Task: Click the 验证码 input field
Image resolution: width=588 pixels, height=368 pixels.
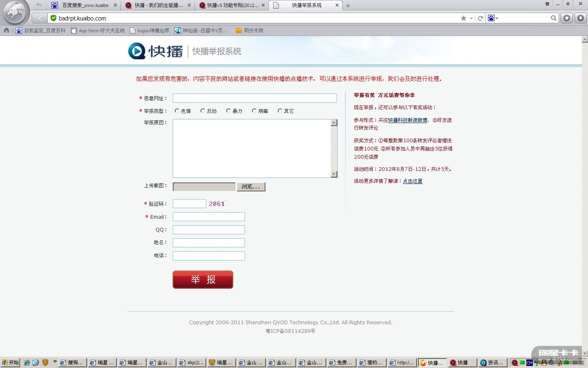Action: pyautogui.click(x=189, y=204)
